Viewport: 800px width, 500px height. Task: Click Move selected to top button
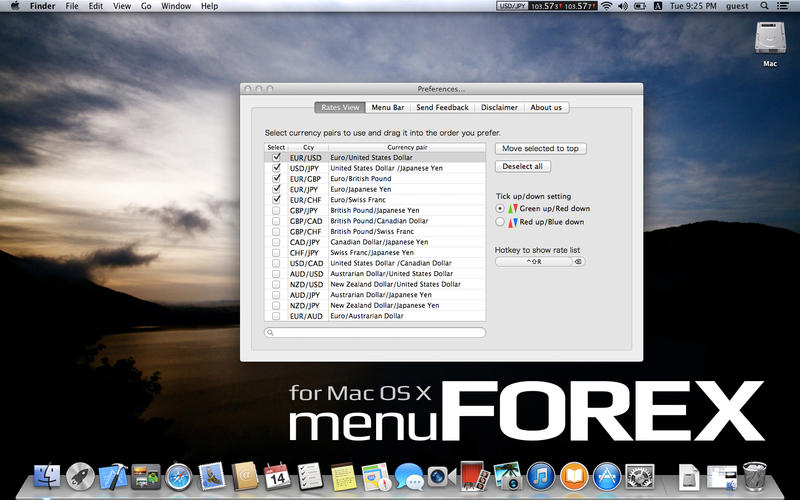pos(540,148)
